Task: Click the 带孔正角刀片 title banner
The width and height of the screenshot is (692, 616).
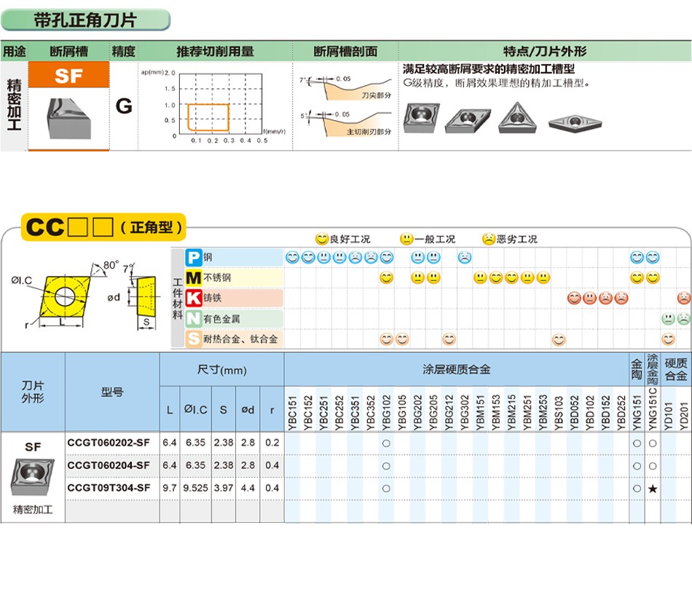Action: pyautogui.click(x=86, y=20)
